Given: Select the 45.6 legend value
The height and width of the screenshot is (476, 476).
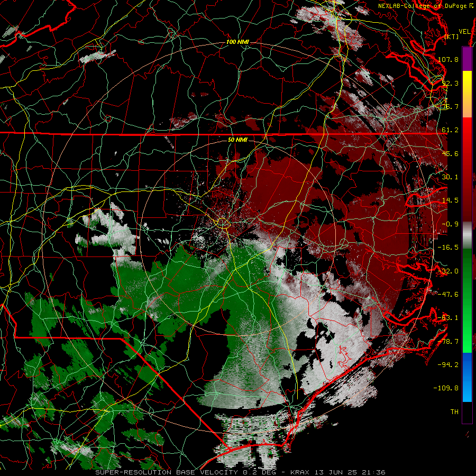Looking at the screenshot, I should coord(450,153).
